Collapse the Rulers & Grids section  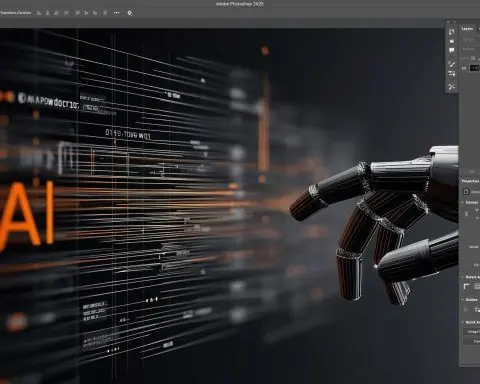pos(463,277)
